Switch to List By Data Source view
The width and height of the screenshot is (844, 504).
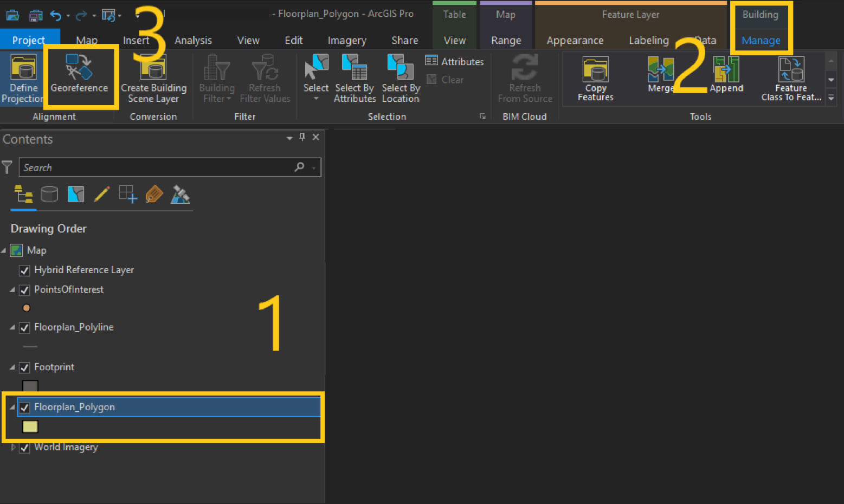49,194
